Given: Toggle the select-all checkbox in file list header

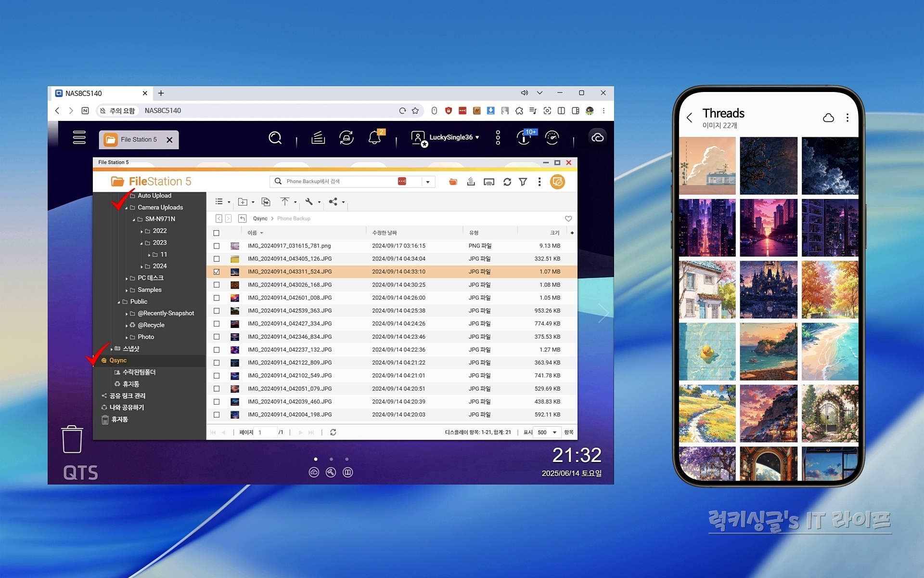Looking at the screenshot, I should pyautogui.click(x=217, y=233).
